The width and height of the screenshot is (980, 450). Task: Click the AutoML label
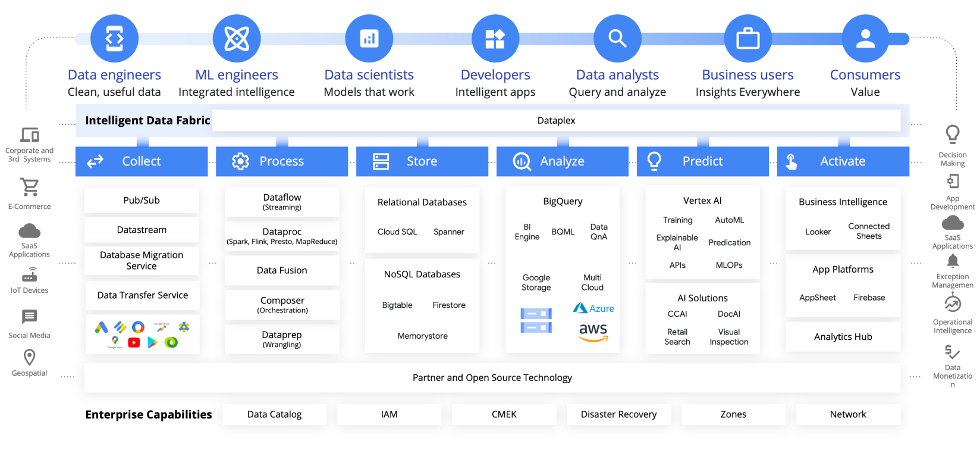click(730, 220)
